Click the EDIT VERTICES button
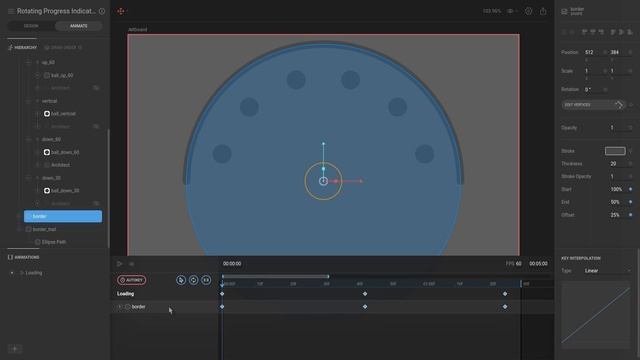 tap(593, 104)
